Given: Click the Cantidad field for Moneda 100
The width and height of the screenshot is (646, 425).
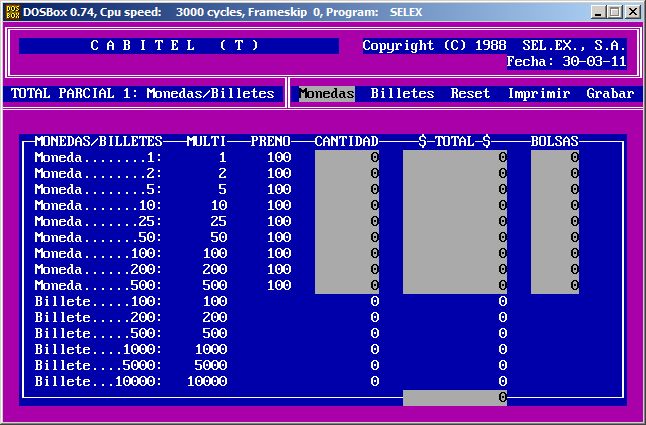Looking at the screenshot, I should click(347, 254).
